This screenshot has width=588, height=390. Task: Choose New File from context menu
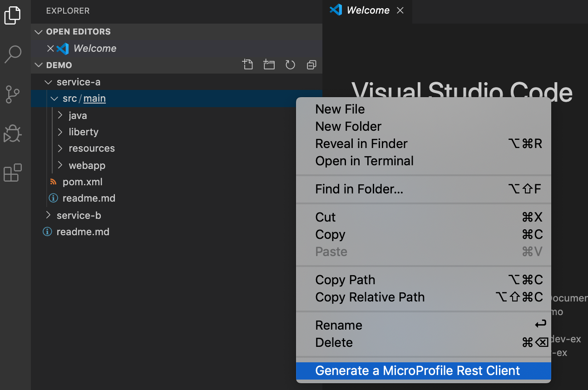(x=423, y=109)
